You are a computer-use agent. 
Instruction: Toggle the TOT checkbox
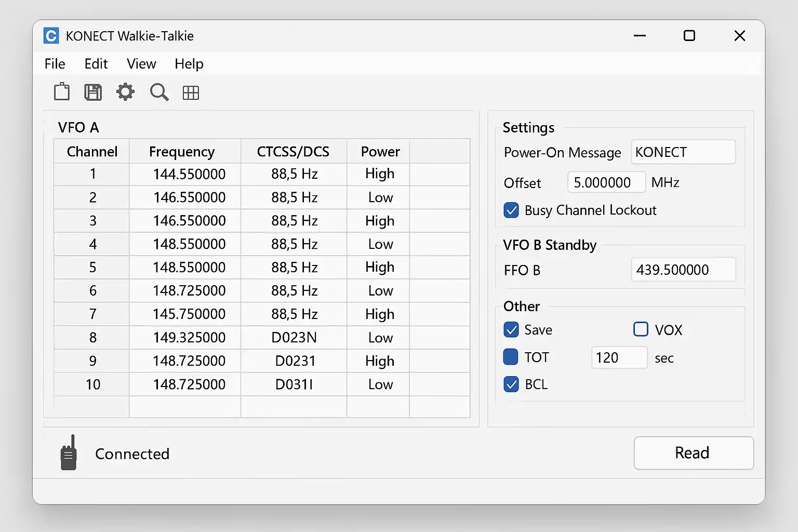(x=511, y=357)
